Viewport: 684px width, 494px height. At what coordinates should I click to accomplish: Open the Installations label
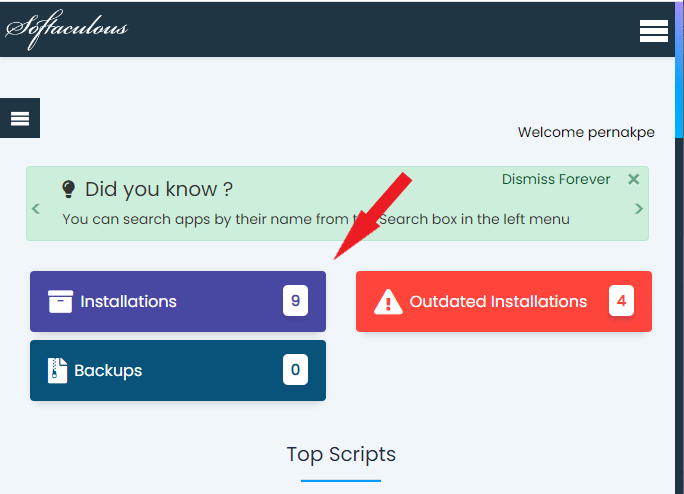(x=128, y=301)
